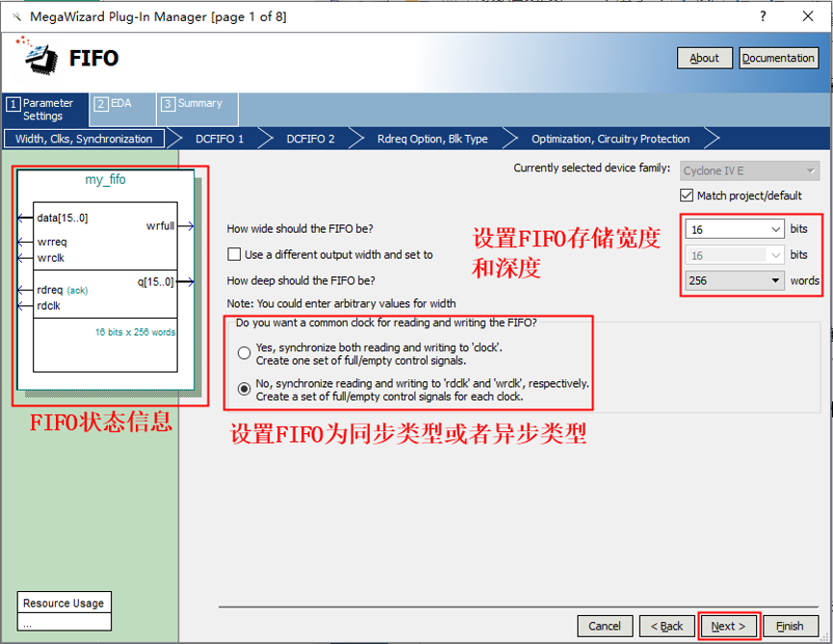Toggle Match project/default checkbox
833x644 pixels.
click(x=687, y=195)
